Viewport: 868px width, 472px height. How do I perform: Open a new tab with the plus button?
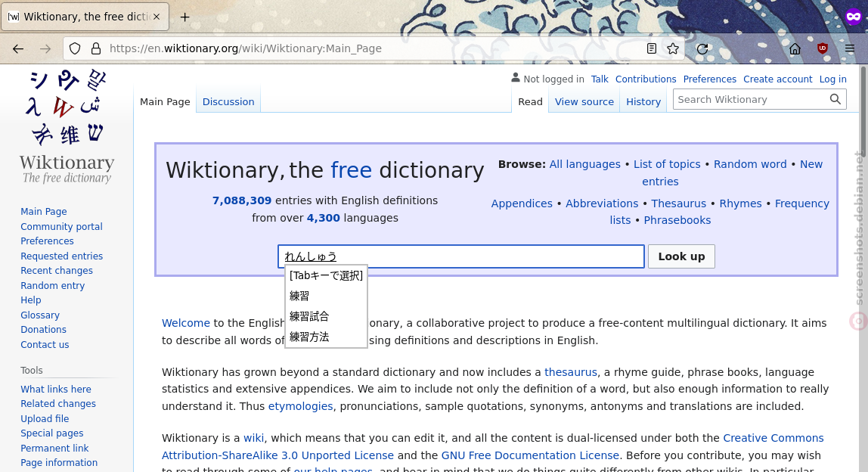(x=185, y=17)
